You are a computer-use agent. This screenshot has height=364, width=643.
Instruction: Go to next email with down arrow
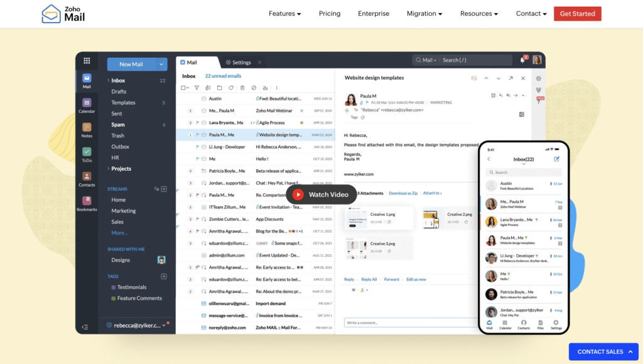(x=499, y=78)
